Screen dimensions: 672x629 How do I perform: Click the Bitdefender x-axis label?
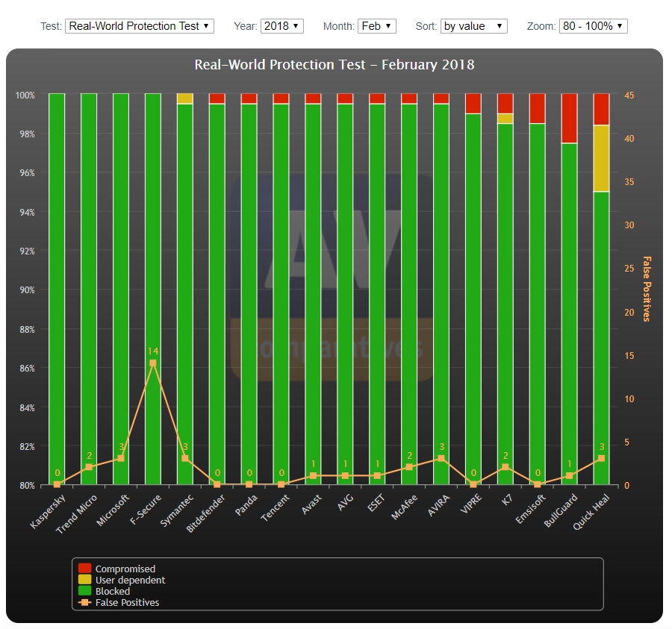(205, 513)
